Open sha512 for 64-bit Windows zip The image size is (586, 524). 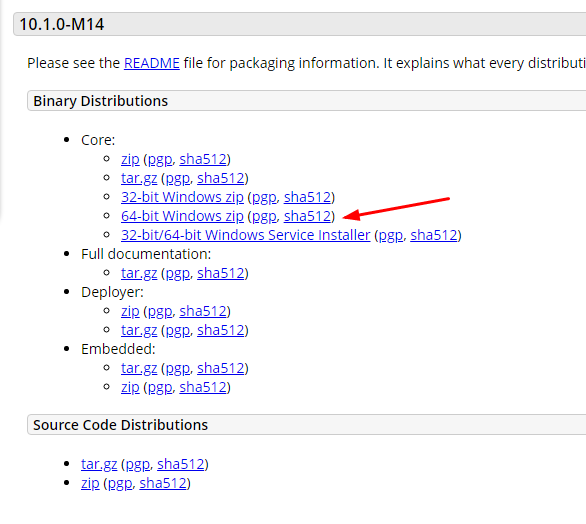tap(308, 216)
